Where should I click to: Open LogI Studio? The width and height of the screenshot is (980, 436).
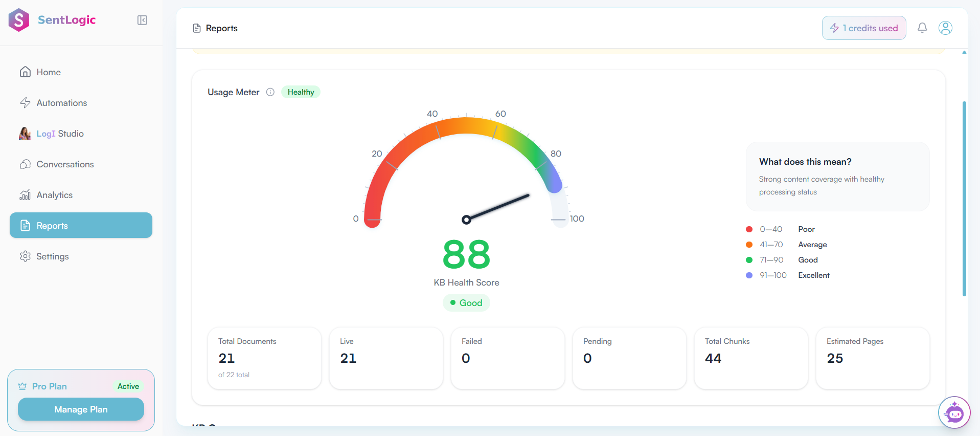pos(81,134)
